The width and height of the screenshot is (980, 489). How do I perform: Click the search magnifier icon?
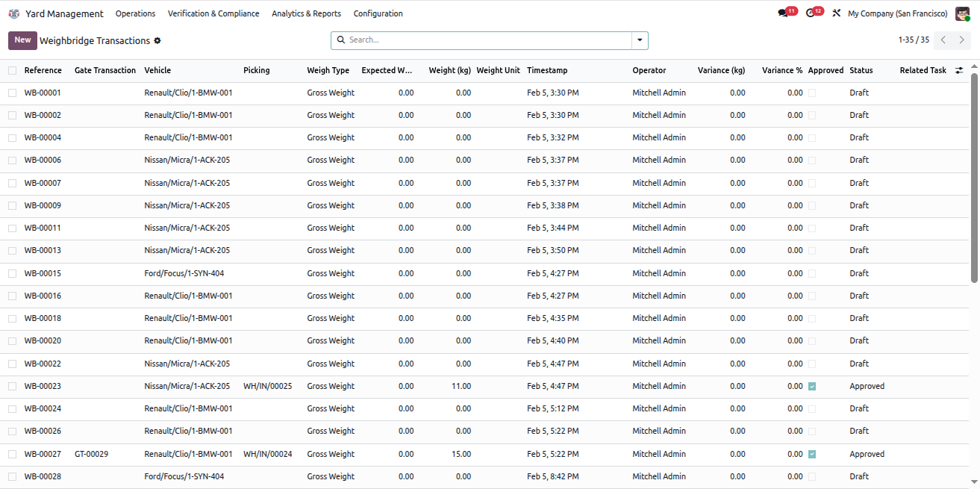pyautogui.click(x=341, y=40)
